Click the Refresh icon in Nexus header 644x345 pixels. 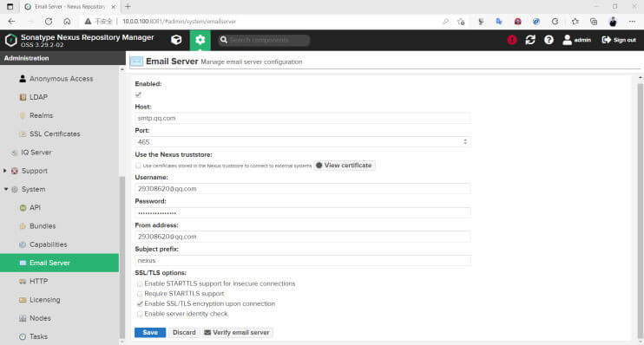[530, 40]
